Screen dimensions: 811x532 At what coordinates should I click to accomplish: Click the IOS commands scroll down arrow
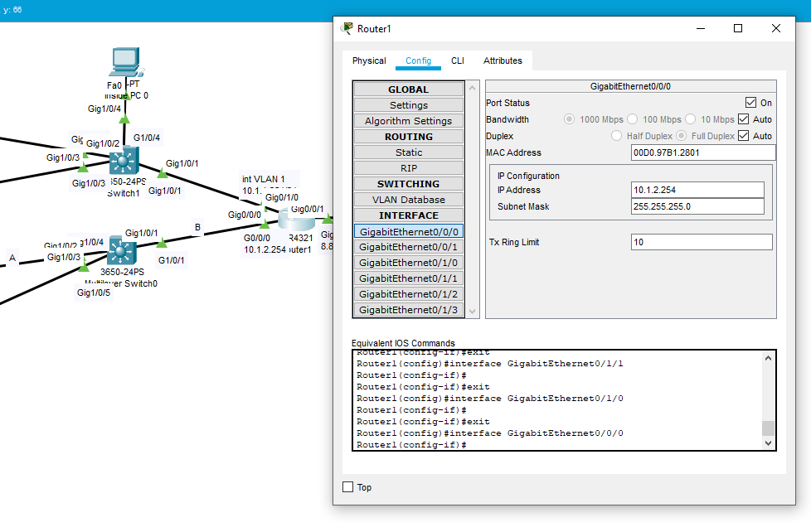click(768, 443)
